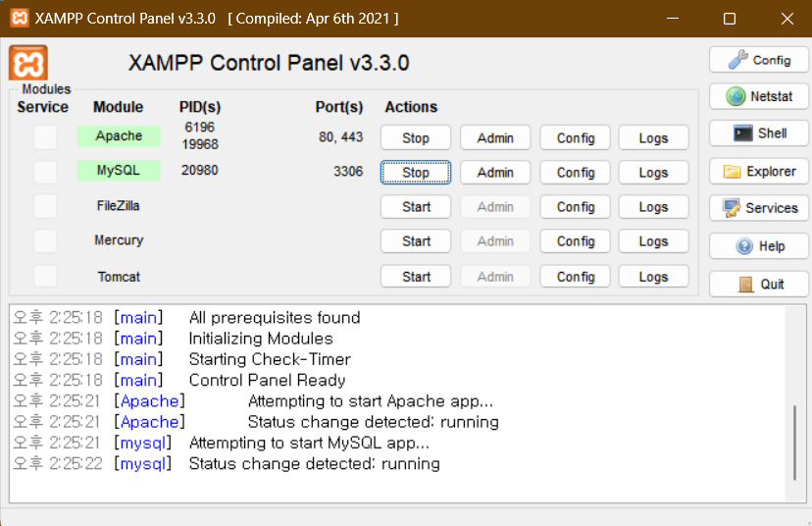Open Apache Admin page
Image resolution: width=812 pixels, height=526 pixels.
495,137
